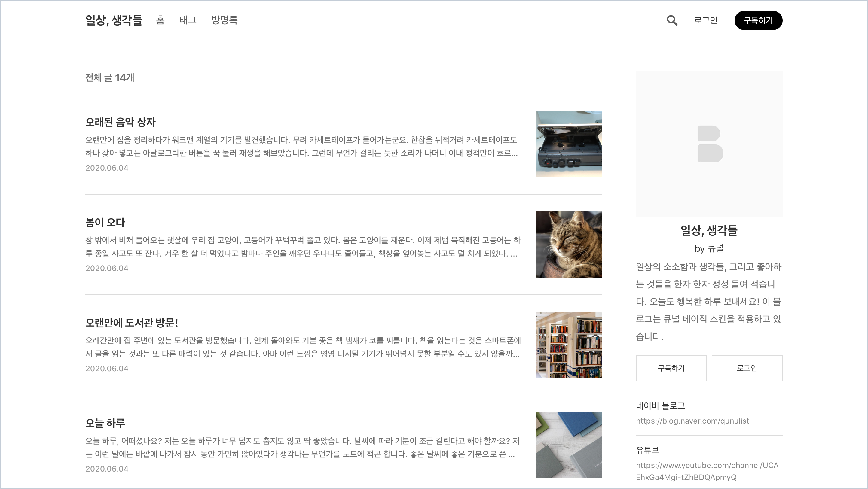Click the black 구독하기 button in header
The image size is (868, 489).
click(758, 20)
